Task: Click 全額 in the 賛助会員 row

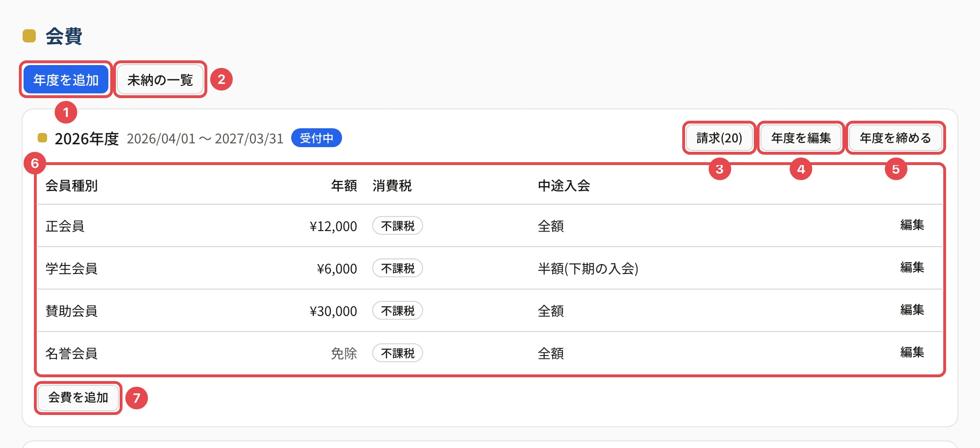Action: [551, 311]
